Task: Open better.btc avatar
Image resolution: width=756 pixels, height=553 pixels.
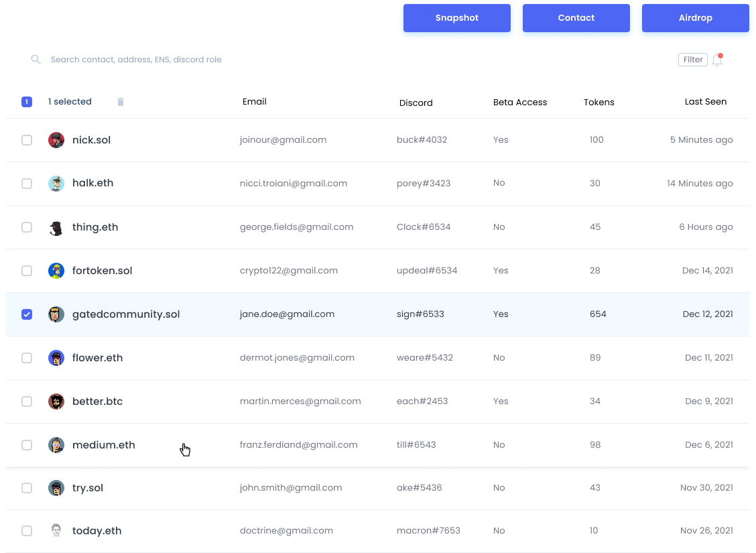Action: click(x=56, y=401)
